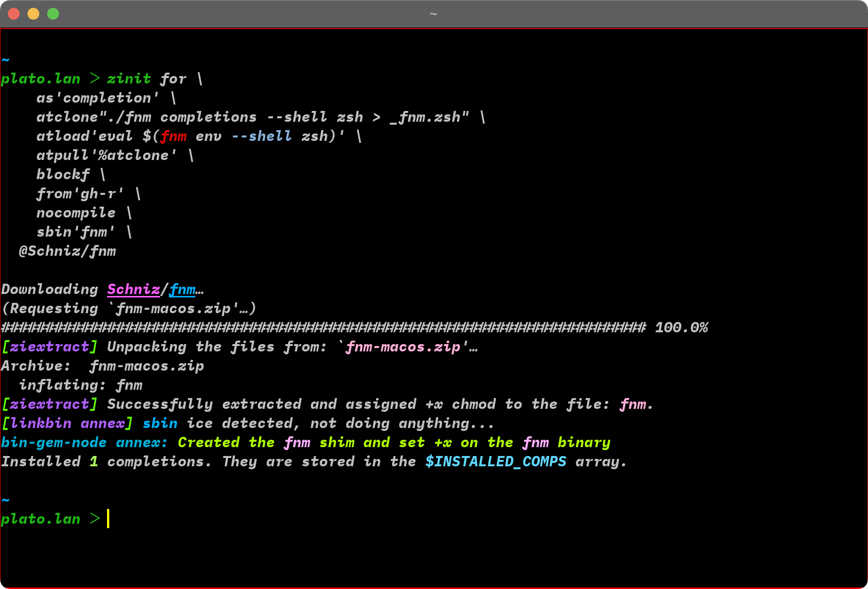Click the download progress bar

319,327
